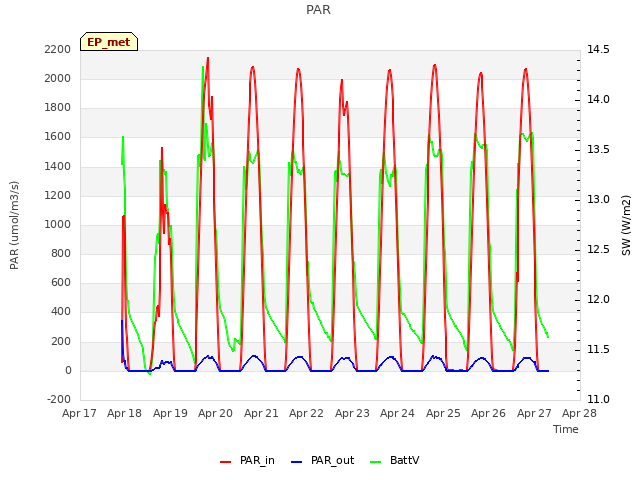The image size is (640, 480).
Task: Click the 200 left axis value
Action: coord(61,342)
